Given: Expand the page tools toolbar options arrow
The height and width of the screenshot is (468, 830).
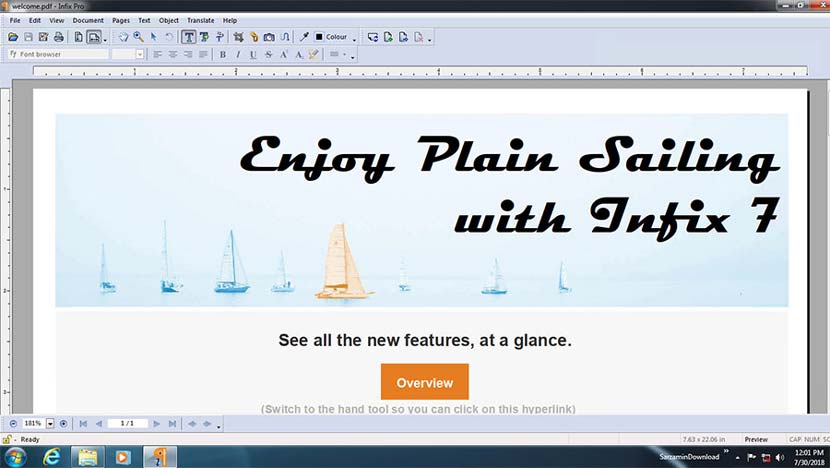Looking at the screenshot, I should click(429, 38).
